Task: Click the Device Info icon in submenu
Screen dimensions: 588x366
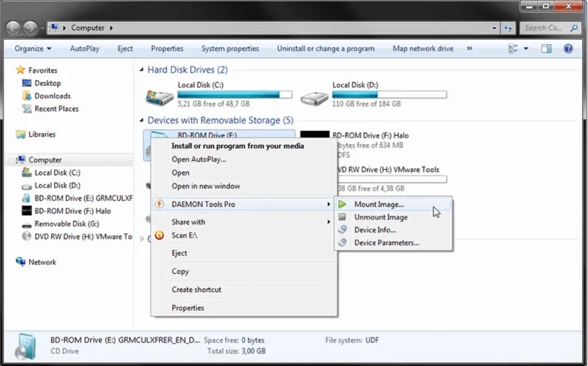Action: pos(342,230)
